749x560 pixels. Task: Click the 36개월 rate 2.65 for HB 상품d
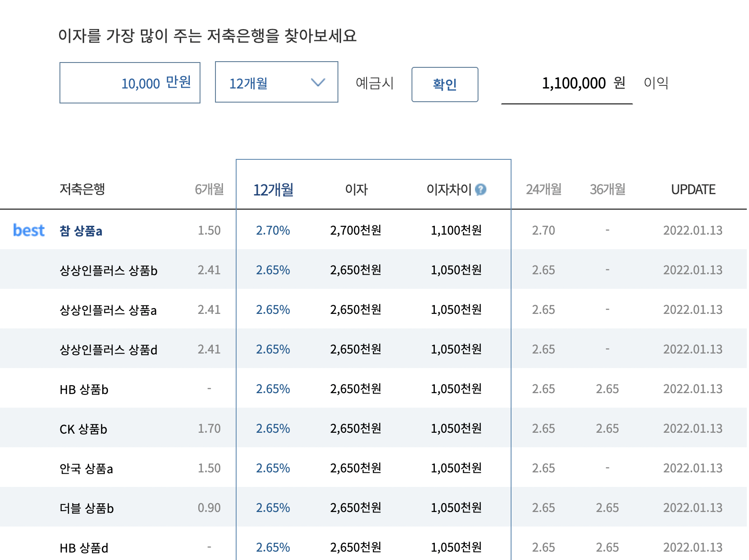coord(608,547)
